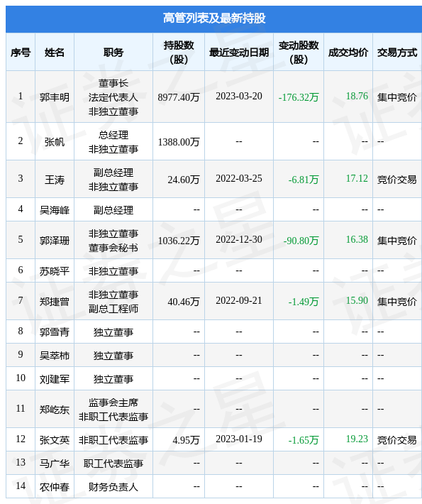
Task: Select the 变动股数(股) column header
Action: (x=299, y=52)
